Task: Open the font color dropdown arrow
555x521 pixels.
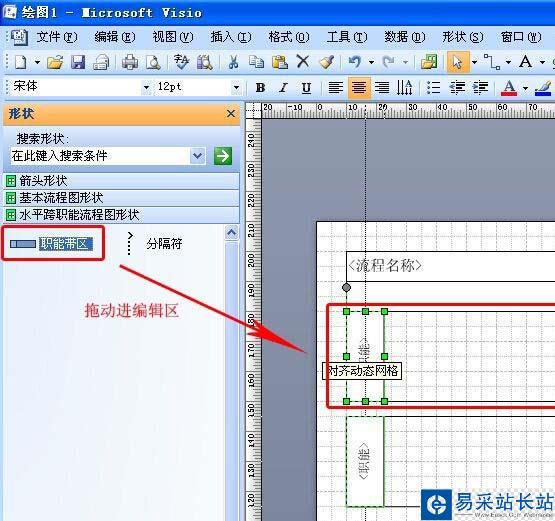Action: 525,88
